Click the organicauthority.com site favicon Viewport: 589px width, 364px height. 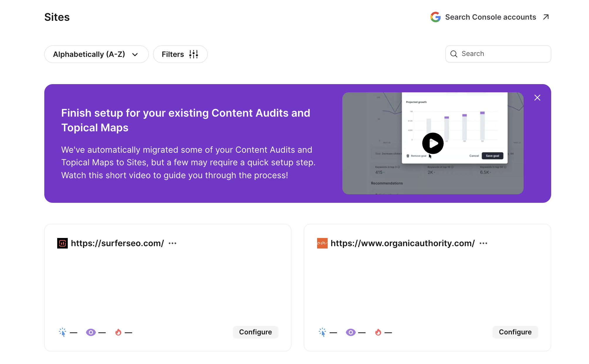322,243
